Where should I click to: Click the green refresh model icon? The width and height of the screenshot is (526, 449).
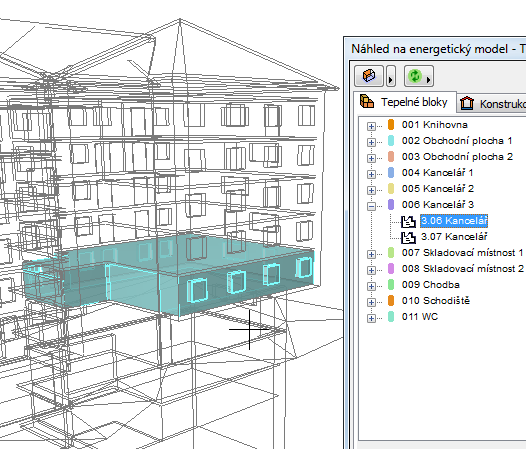point(415,76)
